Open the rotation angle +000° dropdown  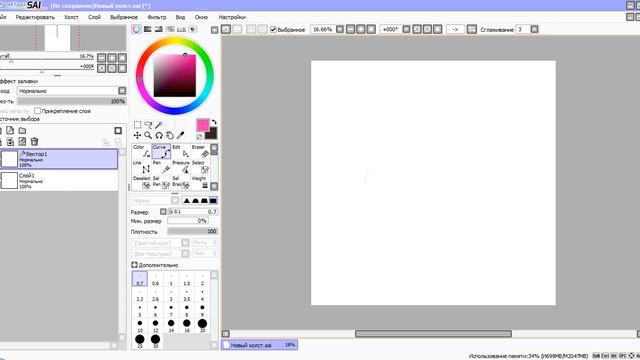[406, 29]
